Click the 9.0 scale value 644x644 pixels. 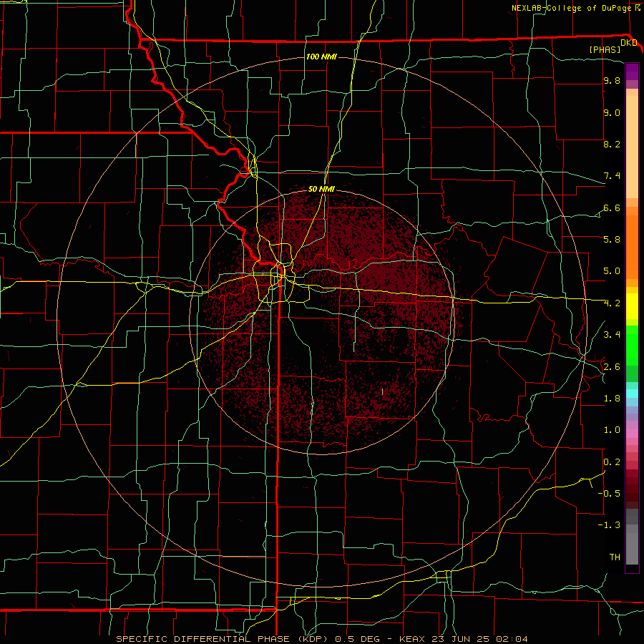click(x=612, y=113)
